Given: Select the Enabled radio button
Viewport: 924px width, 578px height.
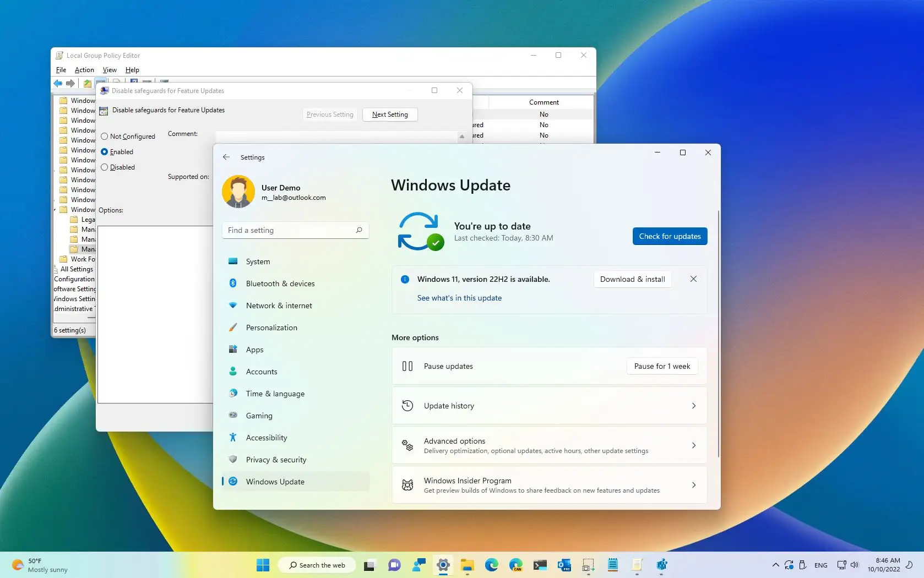Looking at the screenshot, I should (x=105, y=151).
